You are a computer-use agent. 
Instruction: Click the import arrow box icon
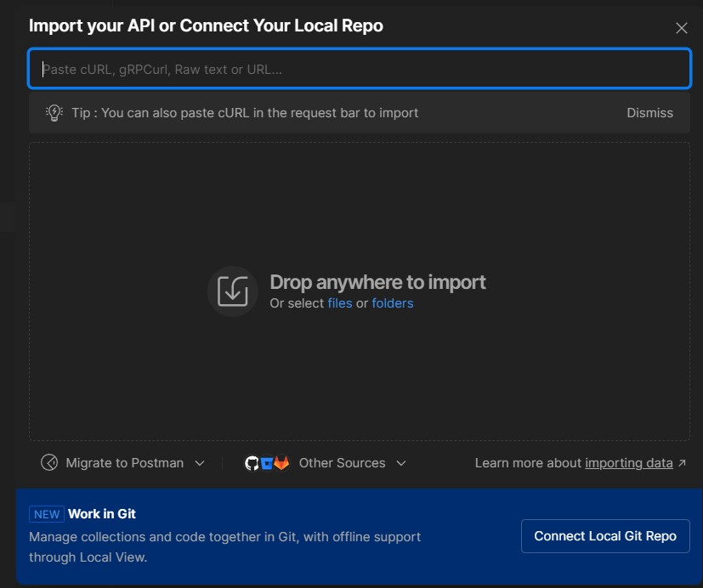232,291
